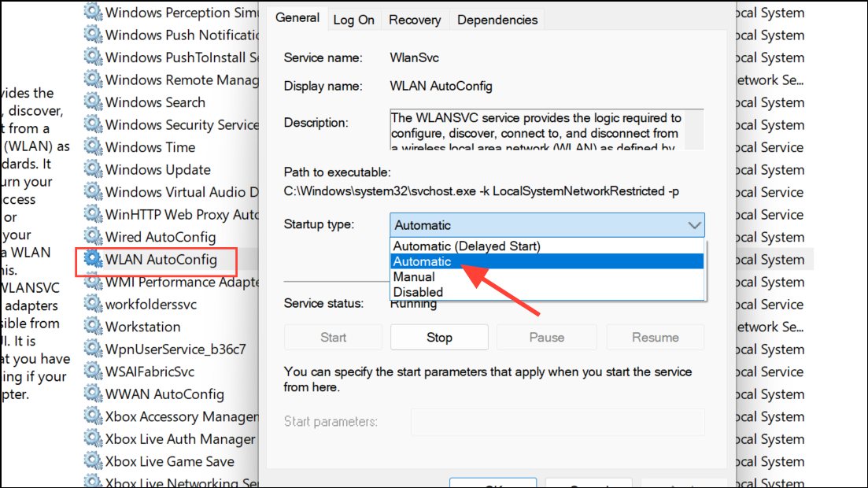Click gear icon beside Windows Virtual Audio
868x488 pixels.
[93, 191]
